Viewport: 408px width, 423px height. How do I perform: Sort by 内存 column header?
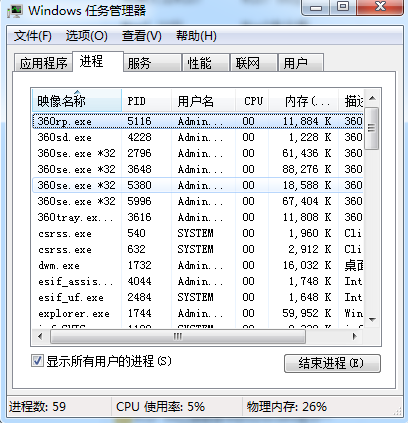(304, 101)
